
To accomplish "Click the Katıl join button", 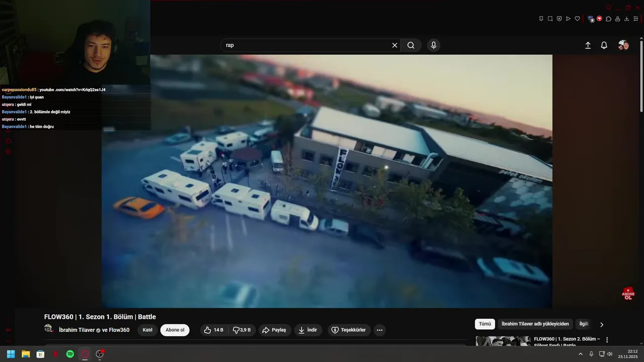I will [147, 330].
